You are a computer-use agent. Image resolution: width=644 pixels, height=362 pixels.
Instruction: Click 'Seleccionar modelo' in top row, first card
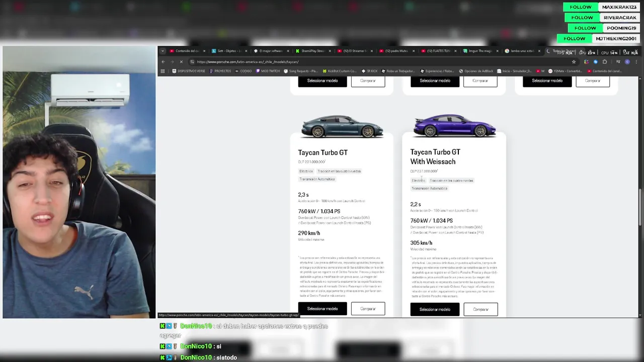click(323, 80)
